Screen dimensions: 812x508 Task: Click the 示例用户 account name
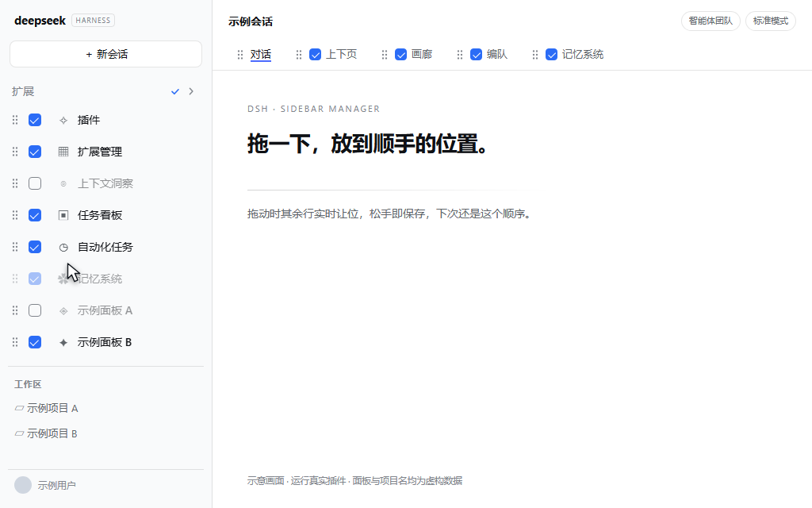(57, 485)
